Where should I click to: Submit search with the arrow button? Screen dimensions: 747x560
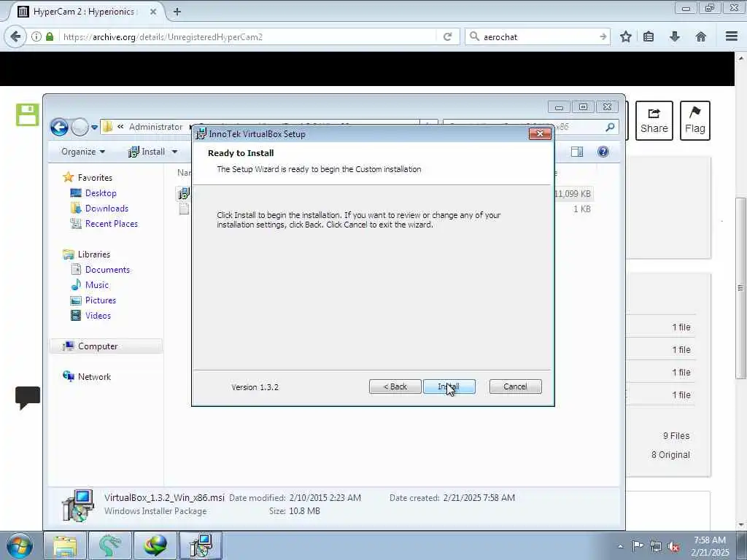click(603, 36)
